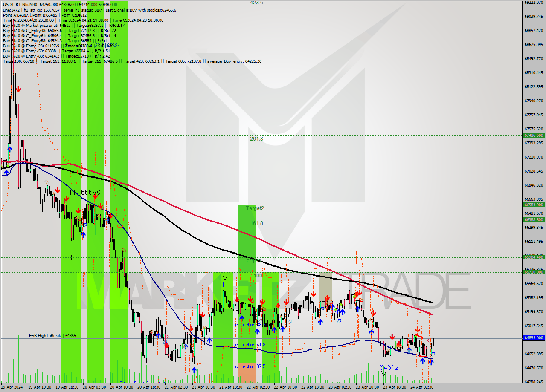Screen dimensions: 546x392
Task: Click the 68857.470 price axis label
Action: 534,30
